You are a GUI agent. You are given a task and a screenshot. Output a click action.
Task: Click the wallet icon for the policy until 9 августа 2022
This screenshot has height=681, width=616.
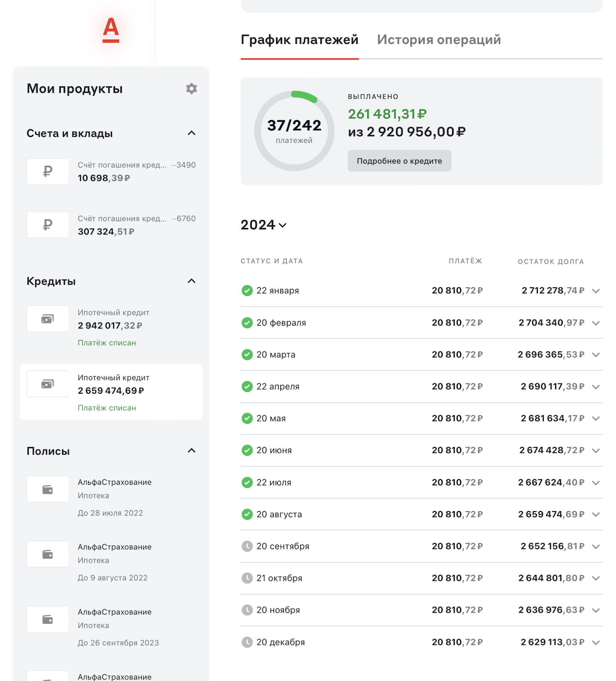click(48, 554)
